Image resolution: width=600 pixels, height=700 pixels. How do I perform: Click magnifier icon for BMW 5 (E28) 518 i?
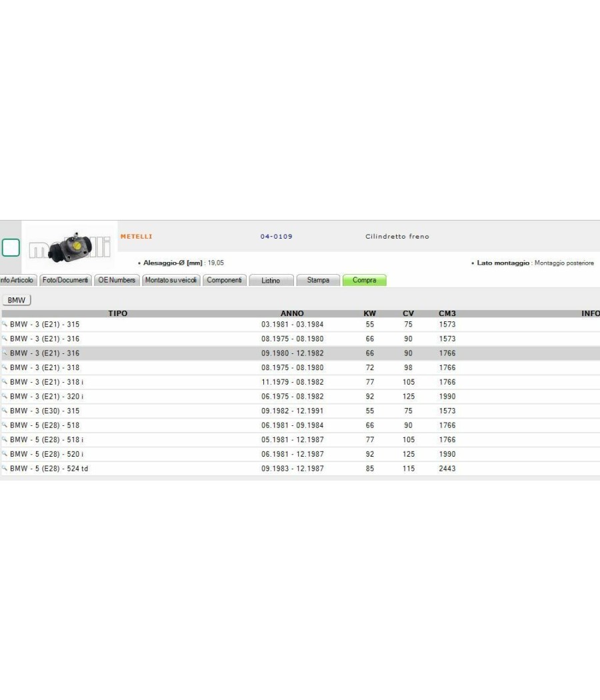point(5,439)
